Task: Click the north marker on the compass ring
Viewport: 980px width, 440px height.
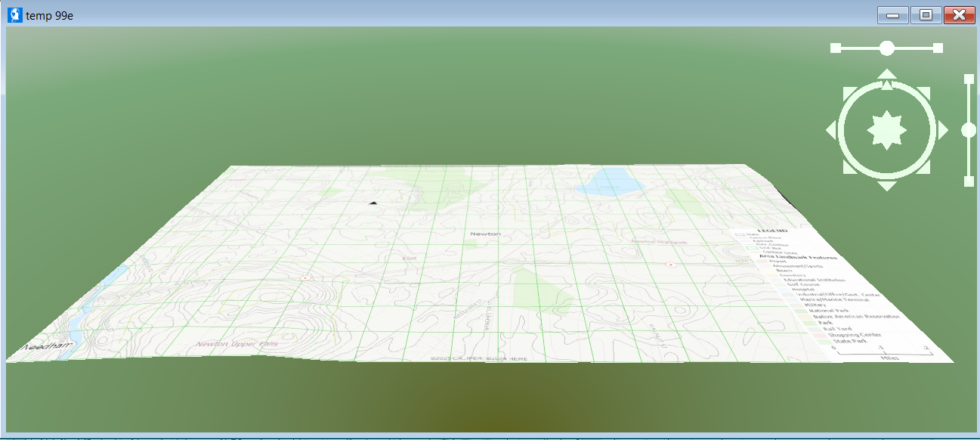Action: pos(887,85)
